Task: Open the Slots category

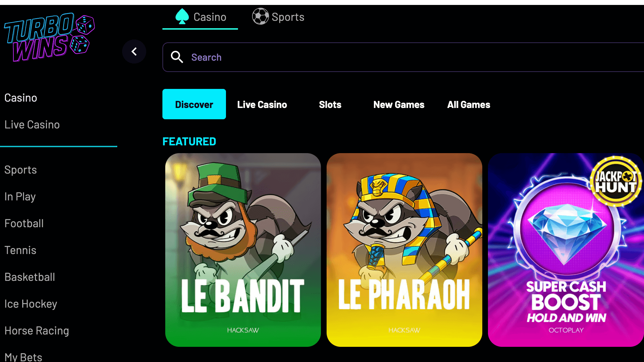Action: tap(330, 105)
